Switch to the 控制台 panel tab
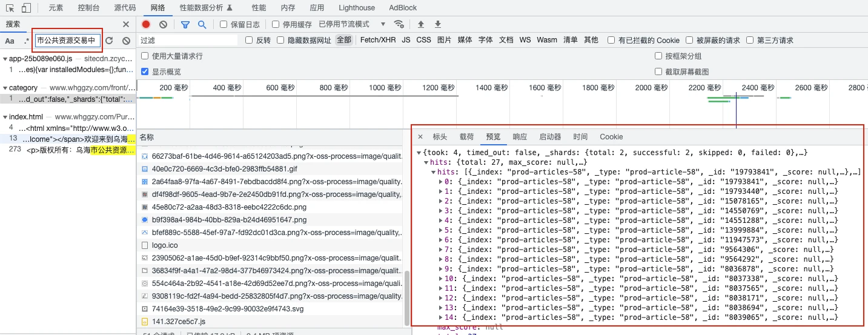 [x=89, y=8]
